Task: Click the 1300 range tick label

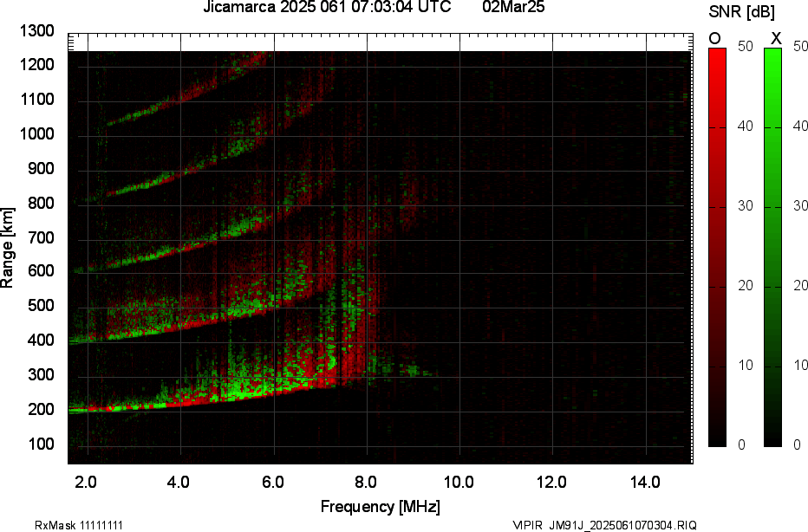Action: click(36, 31)
